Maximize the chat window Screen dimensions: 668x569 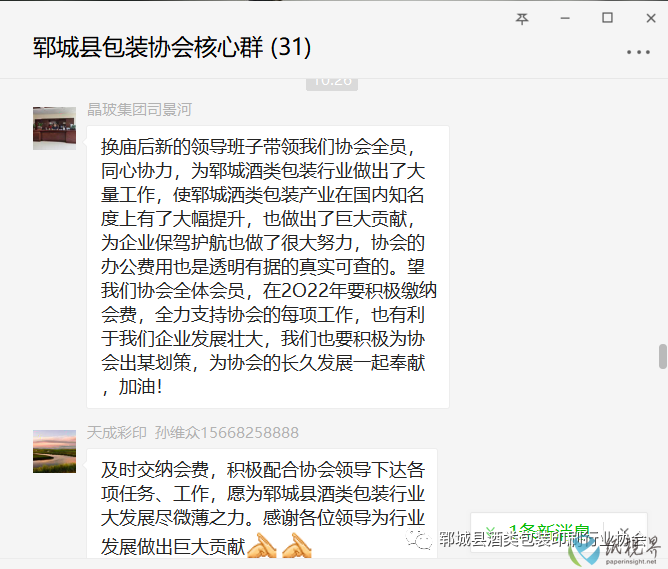[607, 18]
